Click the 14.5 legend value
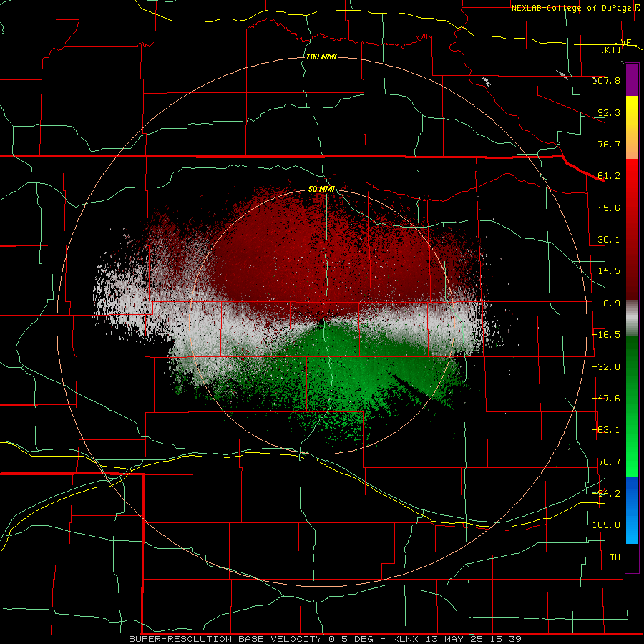This screenshot has height=644, width=644. point(609,271)
